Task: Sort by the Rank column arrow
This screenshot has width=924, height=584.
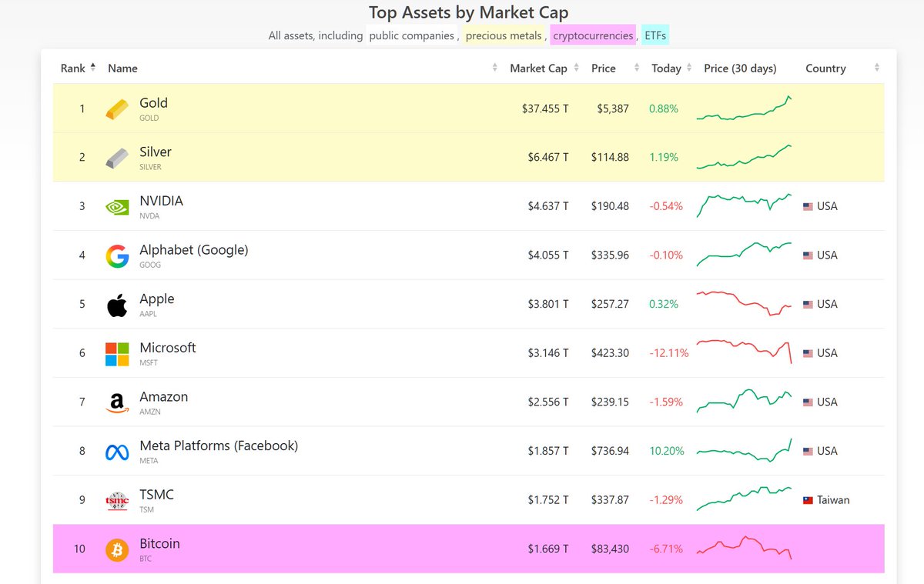Action: (x=92, y=65)
